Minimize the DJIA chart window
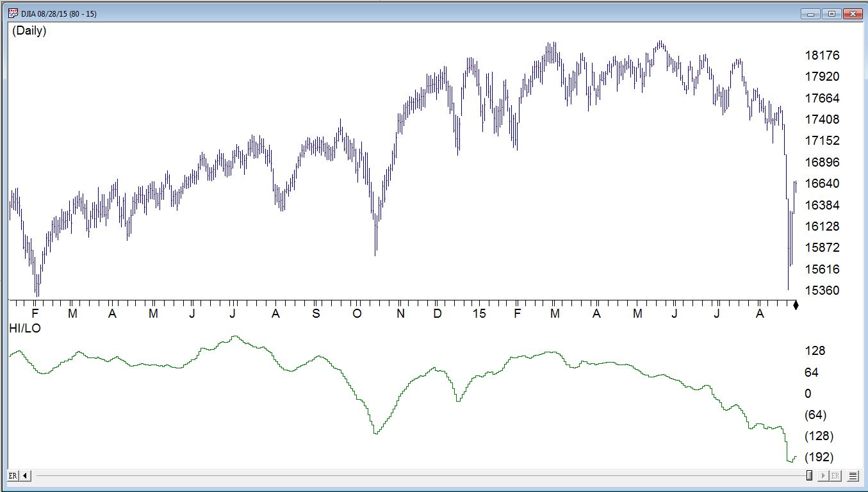868x492 pixels. (x=812, y=13)
